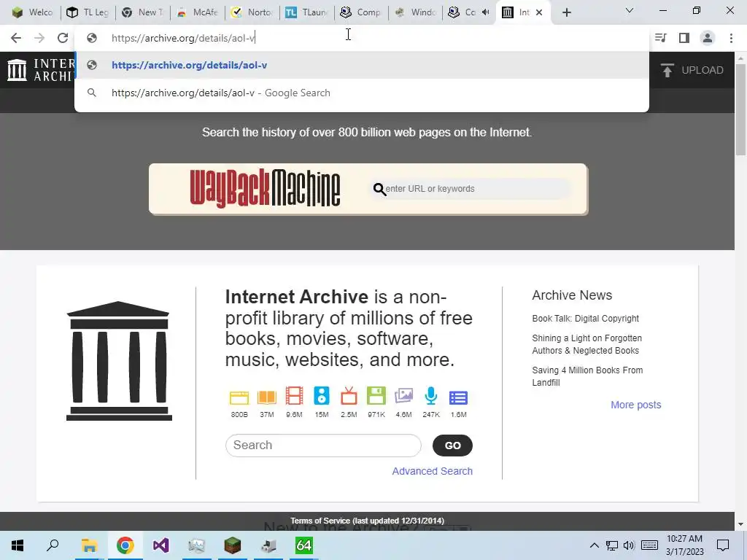The height and width of the screenshot is (560, 747).
Task: Open a new browser tab
Action: tap(566, 13)
